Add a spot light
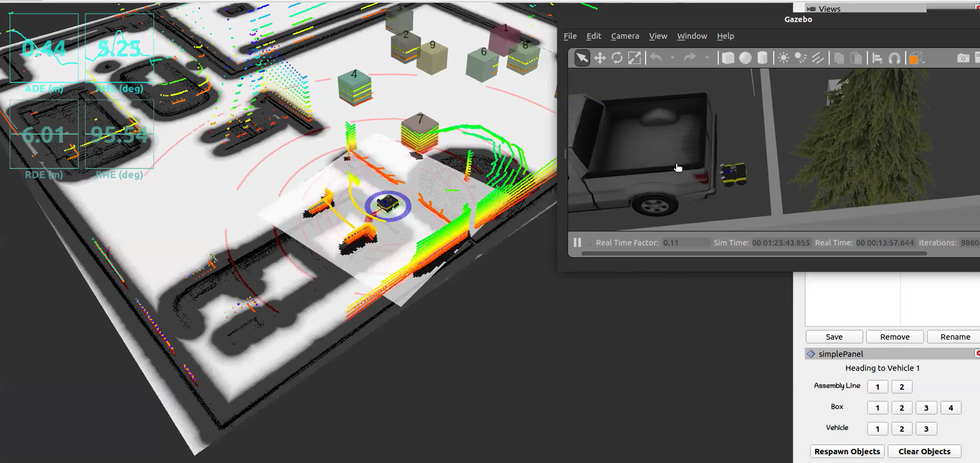The height and width of the screenshot is (463, 980). coord(800,58)
